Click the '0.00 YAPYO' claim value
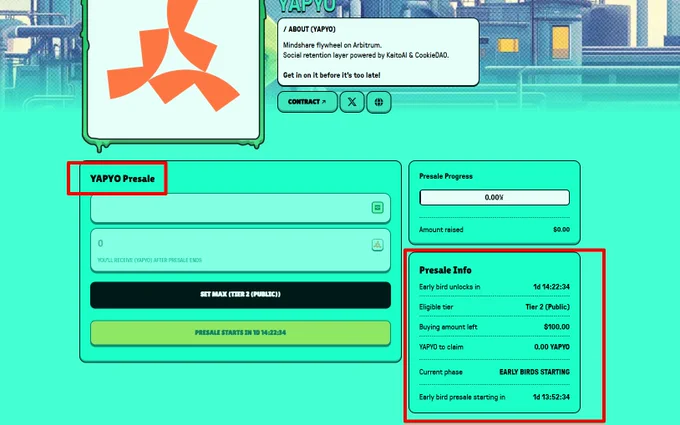This screenshot has height=425, width=680. 552,347
